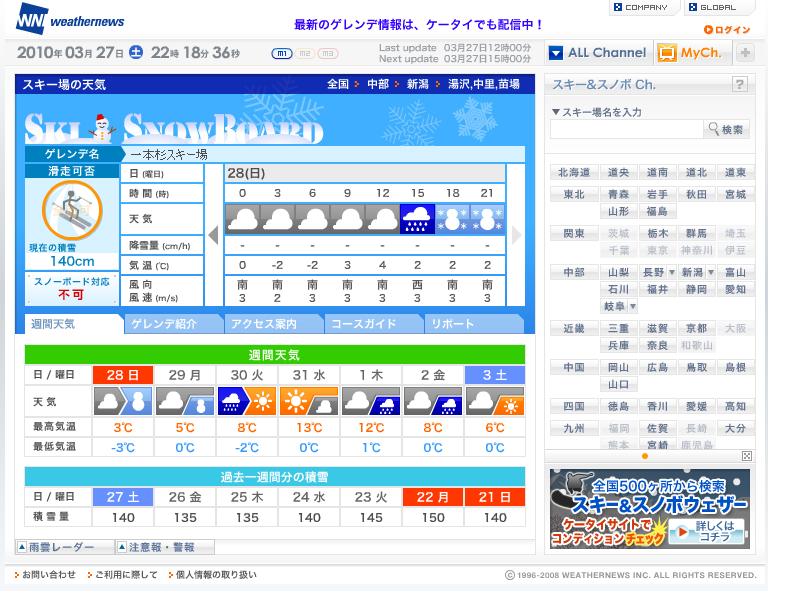Switch to リポート tab
Image resolution: width=800 pixels, height=600 pixels.
coord(473,324)
